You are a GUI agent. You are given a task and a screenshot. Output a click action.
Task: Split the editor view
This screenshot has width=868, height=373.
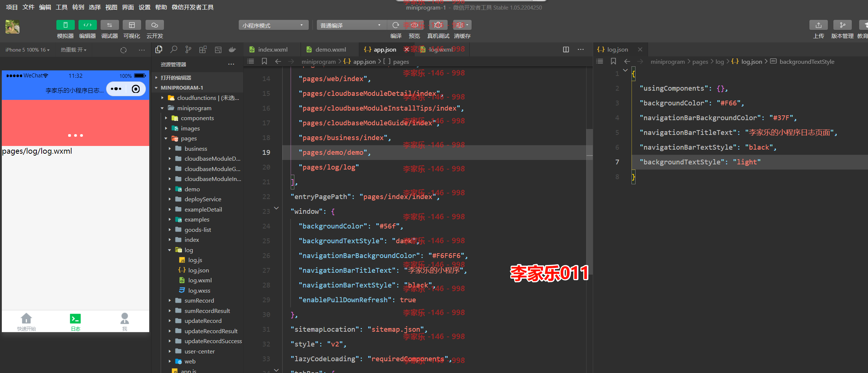tap(566, 49)
